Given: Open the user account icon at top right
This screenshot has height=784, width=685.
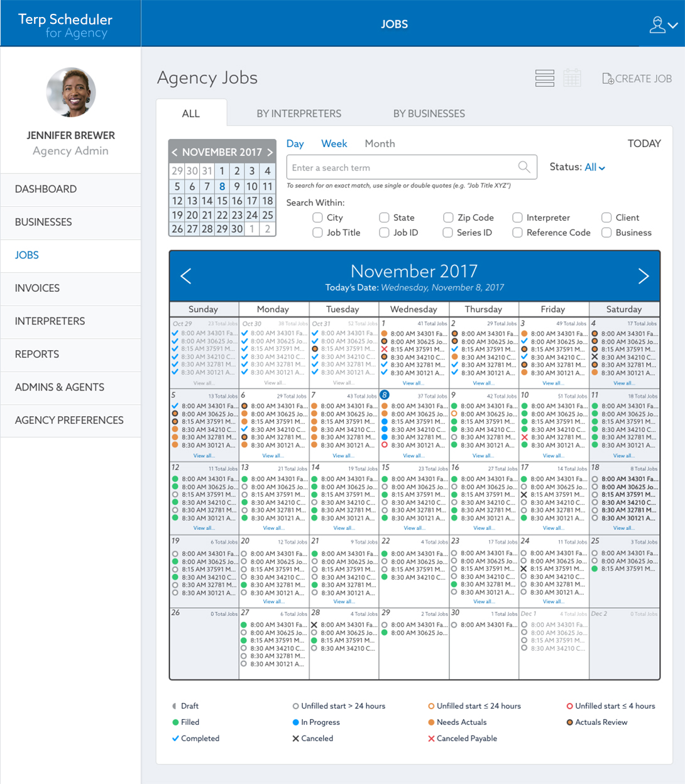Looking at the screenshot, I should tap(659, 23).
